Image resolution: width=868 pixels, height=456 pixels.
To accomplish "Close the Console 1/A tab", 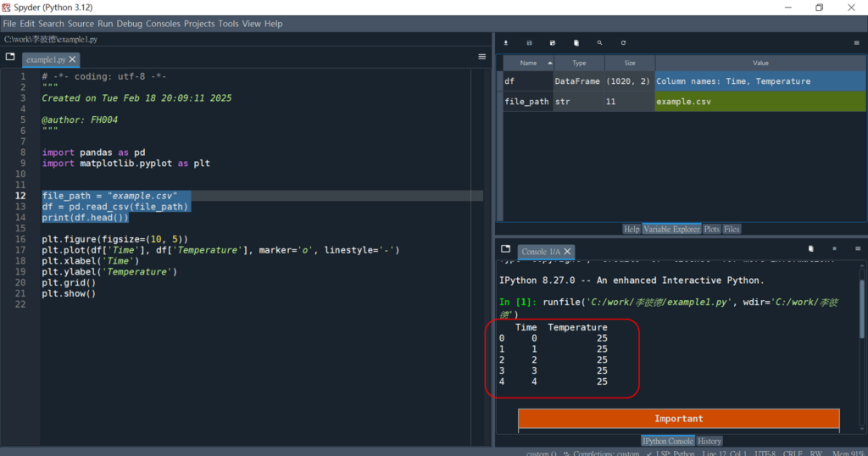I will pos(568,252).
